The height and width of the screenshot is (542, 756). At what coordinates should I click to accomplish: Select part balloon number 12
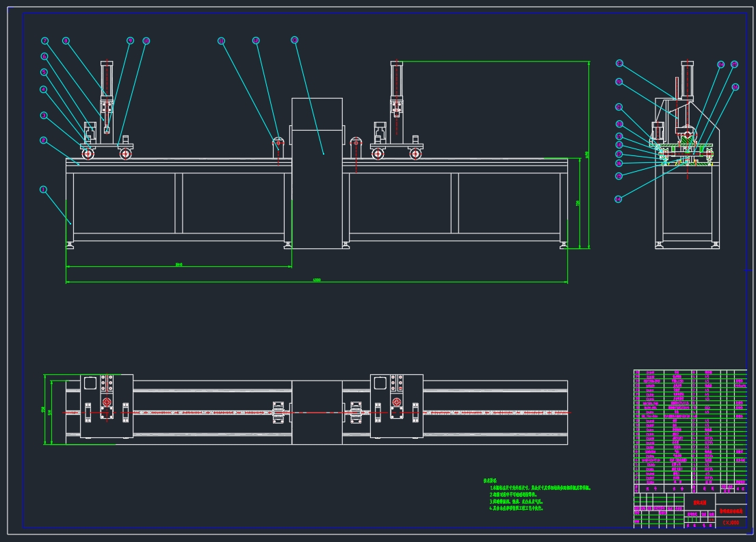[x=256, y=40]
